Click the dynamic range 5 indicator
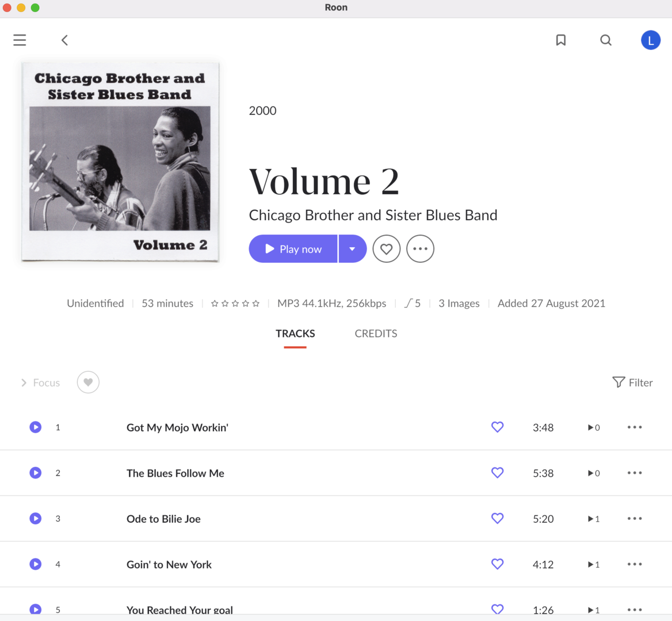672x621 pixels. [413, 304]
